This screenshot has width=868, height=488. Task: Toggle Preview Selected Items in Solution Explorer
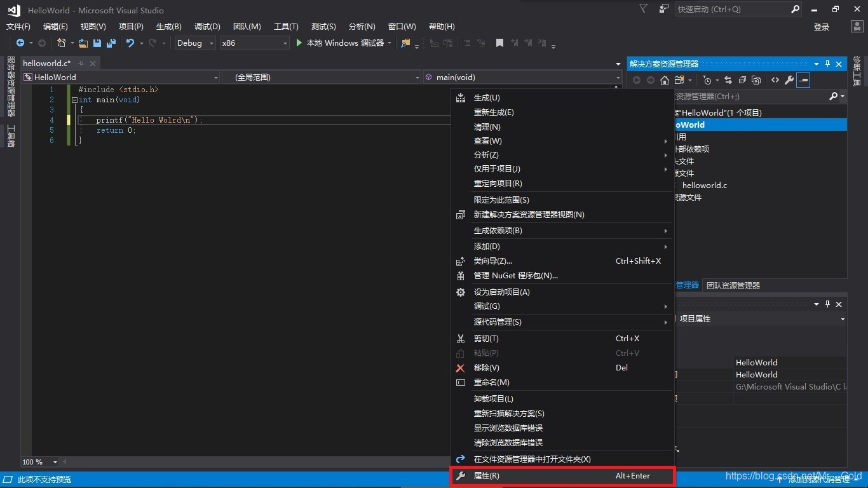click(x=803, y=80)
